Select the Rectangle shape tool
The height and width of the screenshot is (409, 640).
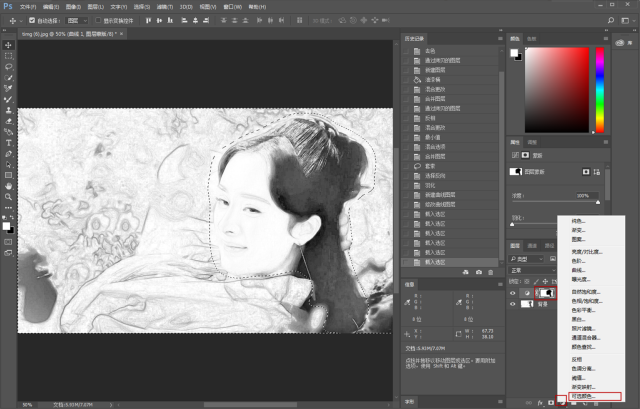click(x=8, y=175)
